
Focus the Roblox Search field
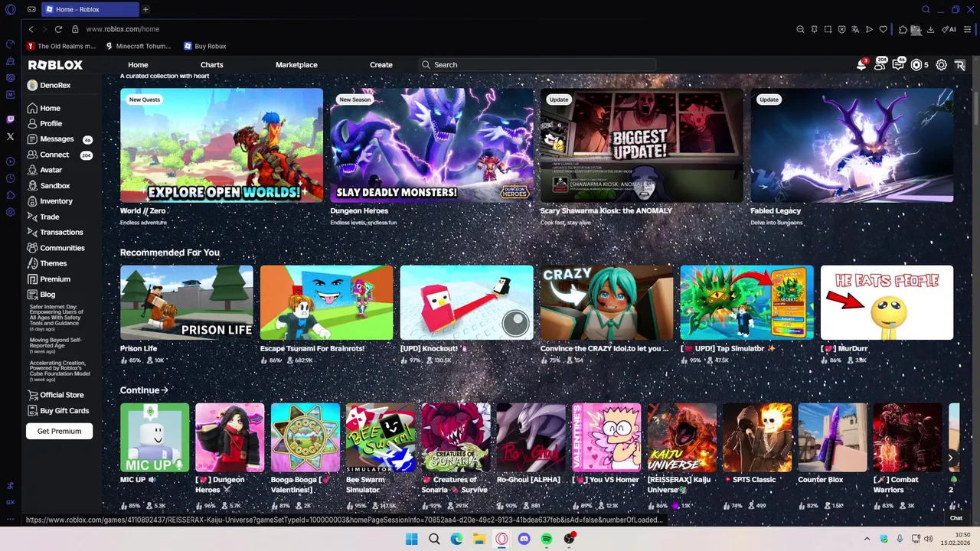[x=537, y=65]
